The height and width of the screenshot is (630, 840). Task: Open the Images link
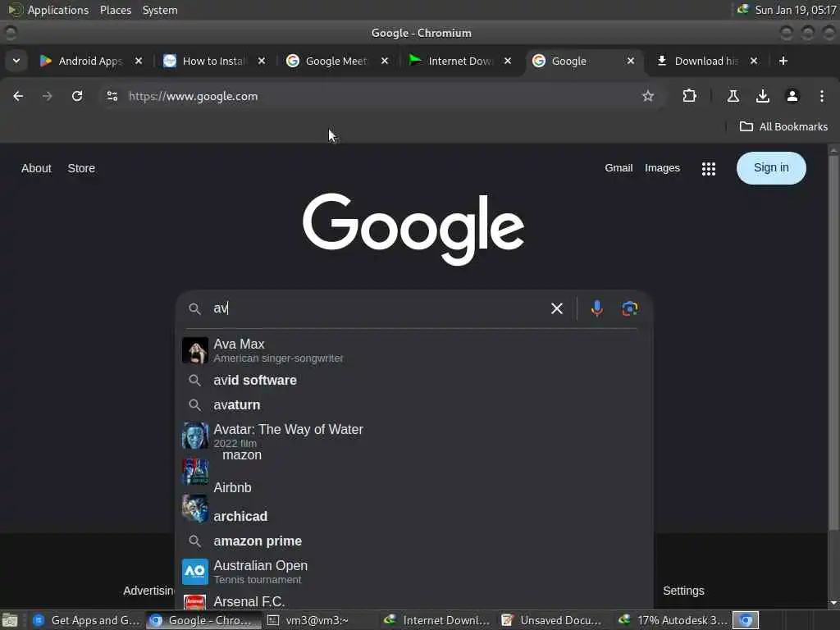[662, 167]
